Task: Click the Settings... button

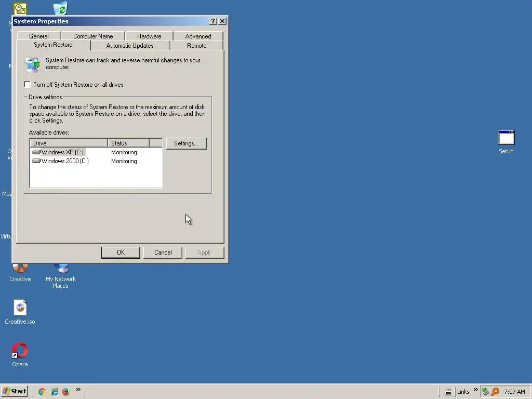Action: (x=187, y=143)
